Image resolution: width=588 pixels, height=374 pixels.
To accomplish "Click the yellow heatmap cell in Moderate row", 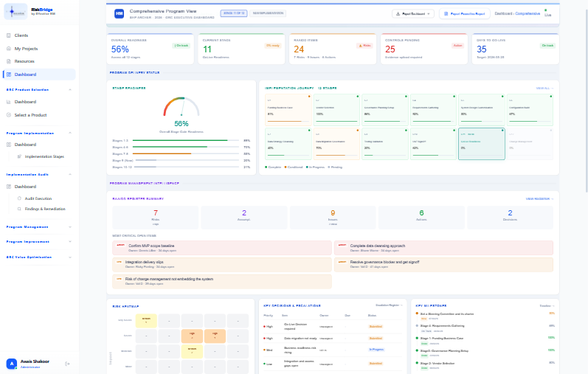I will [192, 351].
